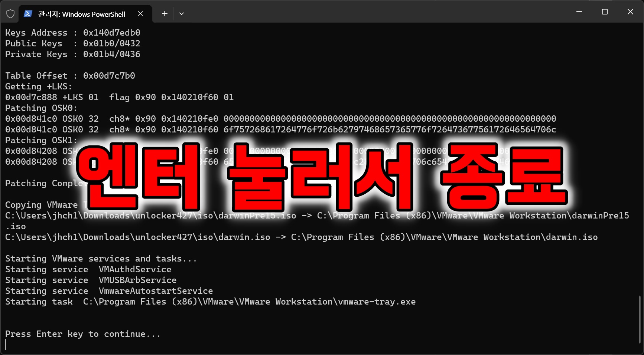
Task: Click the darwin.iso copy path line
Action: coord(302,237)
